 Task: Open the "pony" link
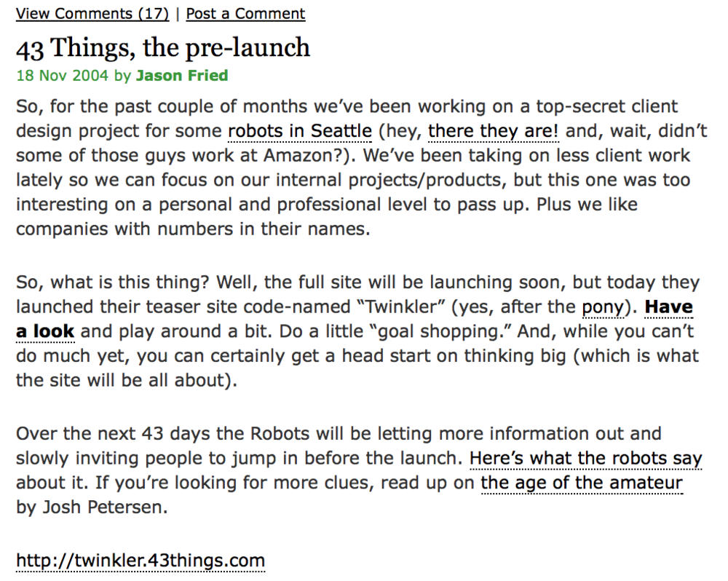[x=603, y=307]
